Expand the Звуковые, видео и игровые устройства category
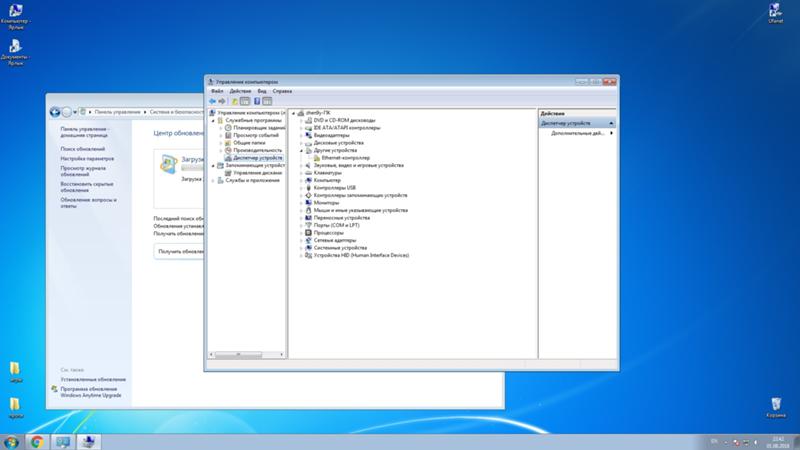 pyautogui.click(x=301, y=166)
